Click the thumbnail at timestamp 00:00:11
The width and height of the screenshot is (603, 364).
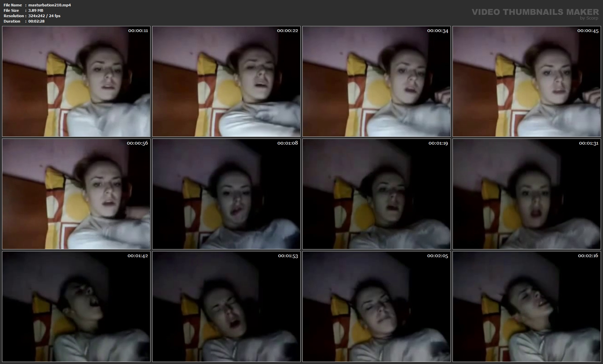coord(76,81)
